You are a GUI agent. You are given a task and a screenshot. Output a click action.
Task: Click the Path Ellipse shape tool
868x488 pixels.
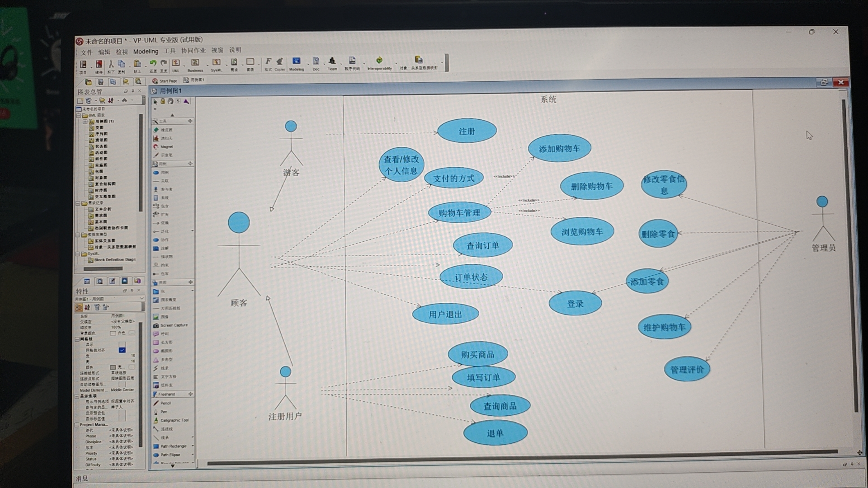[170, 455]
